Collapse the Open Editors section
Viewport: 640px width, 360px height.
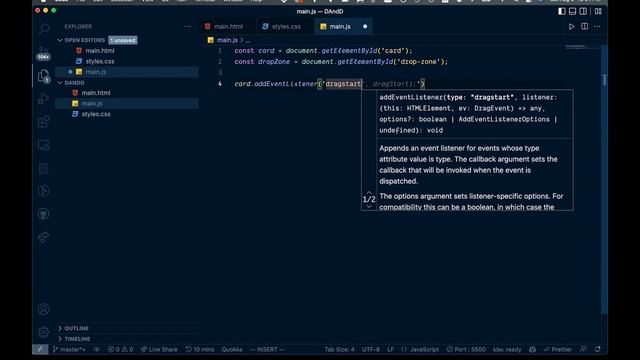60,40
